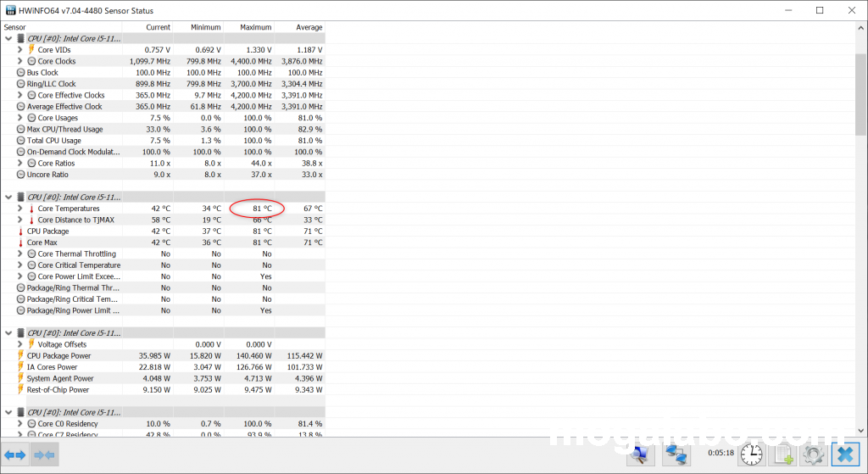Image resolution: width=868 pixels, height=474 pixels.
Task: Click the 35.985 W current package power
Action: (154, 356)
